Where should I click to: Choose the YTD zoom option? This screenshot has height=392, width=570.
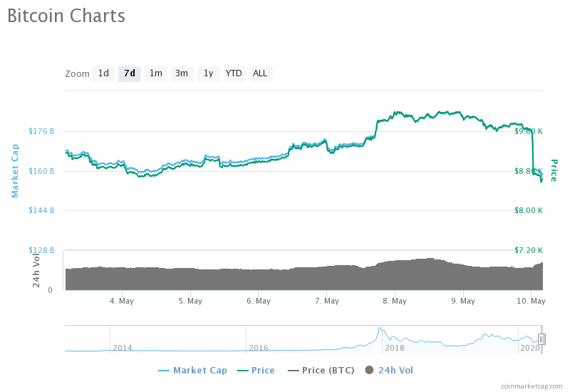click(234, 74)
